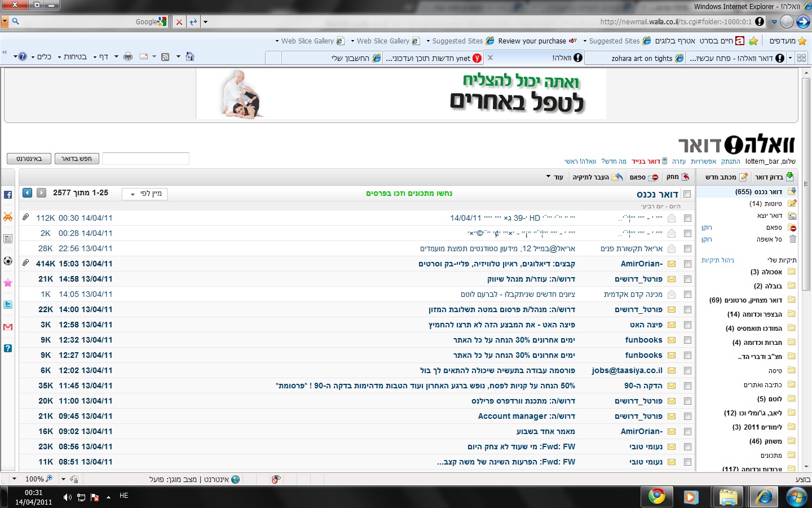
Task: Check the box for the מאמר אחד בשבוע email
Action: [687, 431]
